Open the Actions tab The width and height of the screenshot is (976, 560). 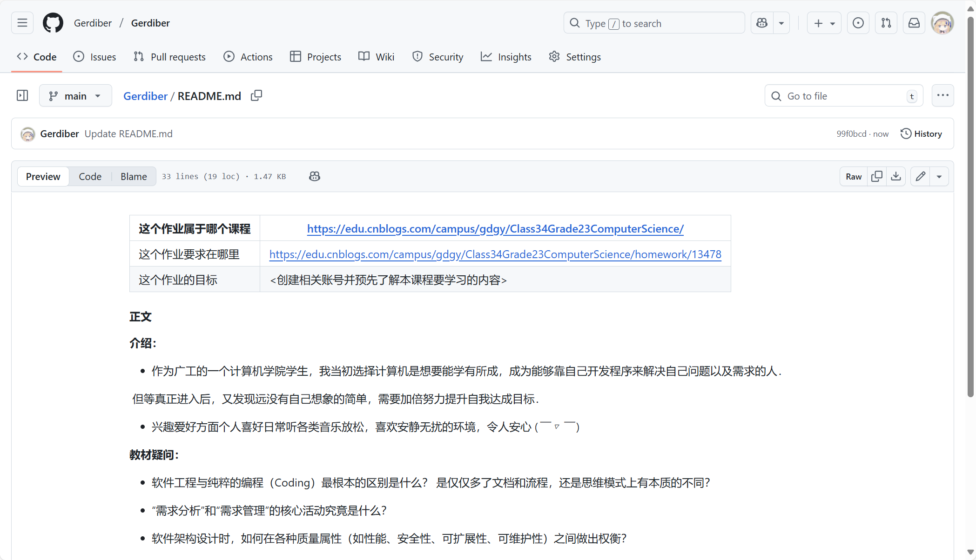pos(248,56)
